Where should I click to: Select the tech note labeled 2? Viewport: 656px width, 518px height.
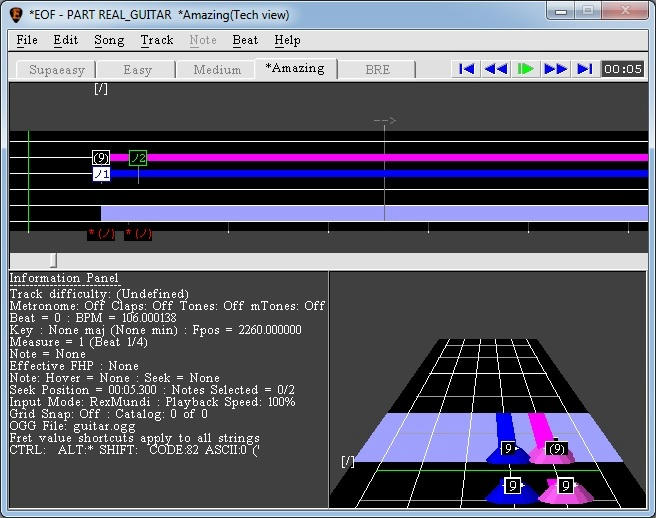[138, 158]
